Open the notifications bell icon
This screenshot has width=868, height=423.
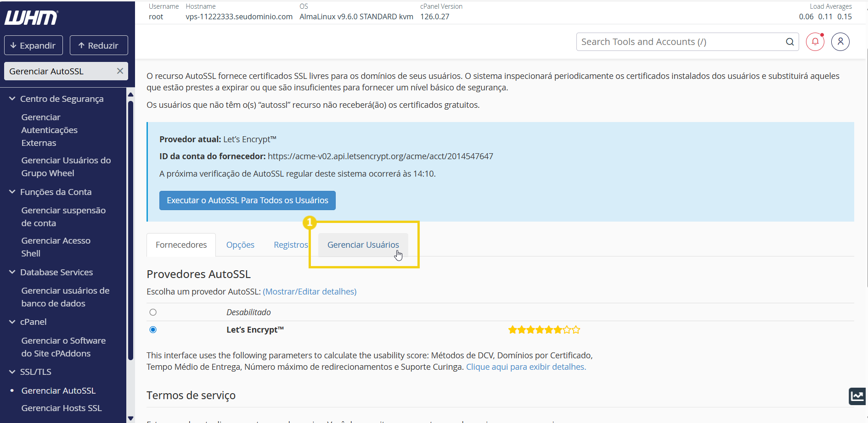815,42
